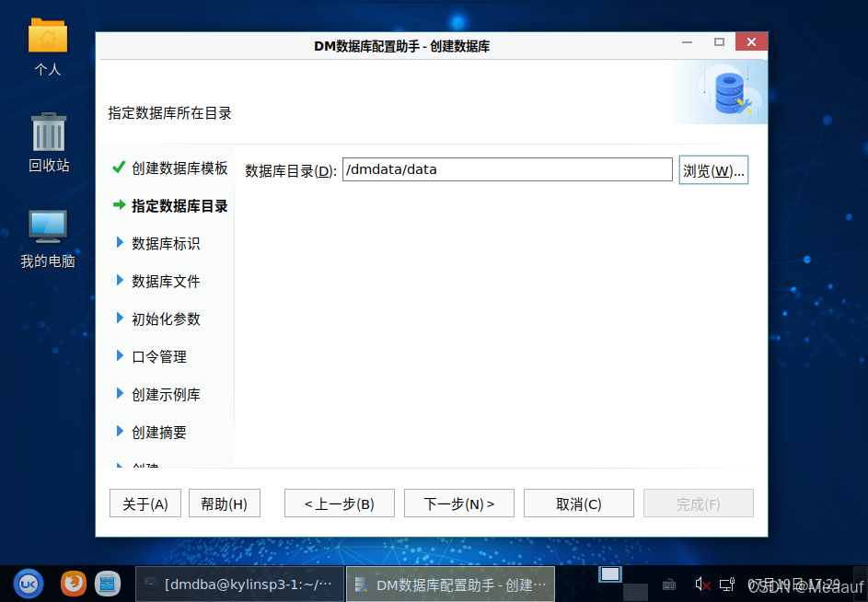
Task: Open the file manager taskbar icon
Action: pos(108,584)
